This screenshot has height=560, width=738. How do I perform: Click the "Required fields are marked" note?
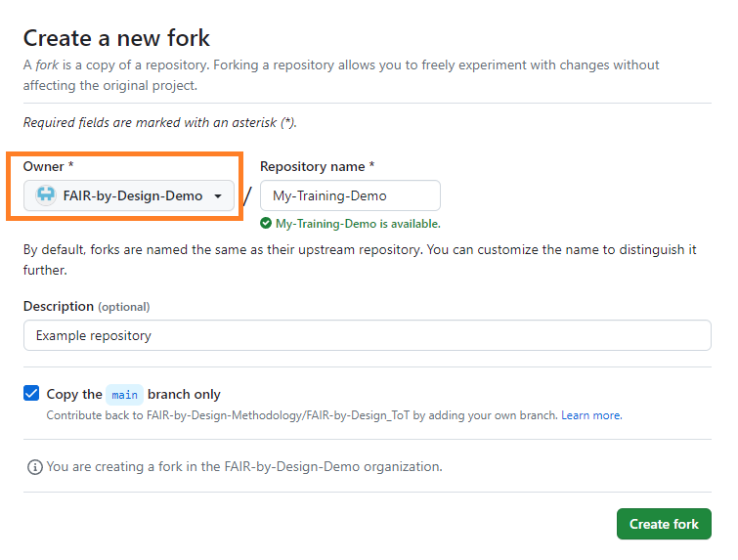(x=160, y=123)
